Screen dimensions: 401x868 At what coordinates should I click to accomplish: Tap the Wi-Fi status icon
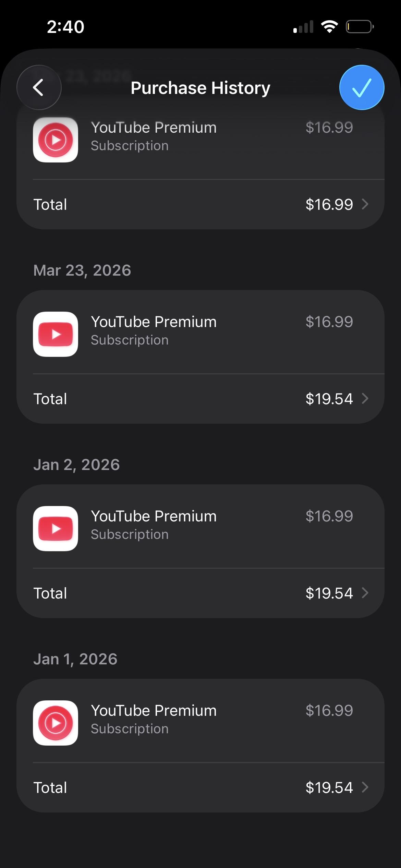[329, 27]
